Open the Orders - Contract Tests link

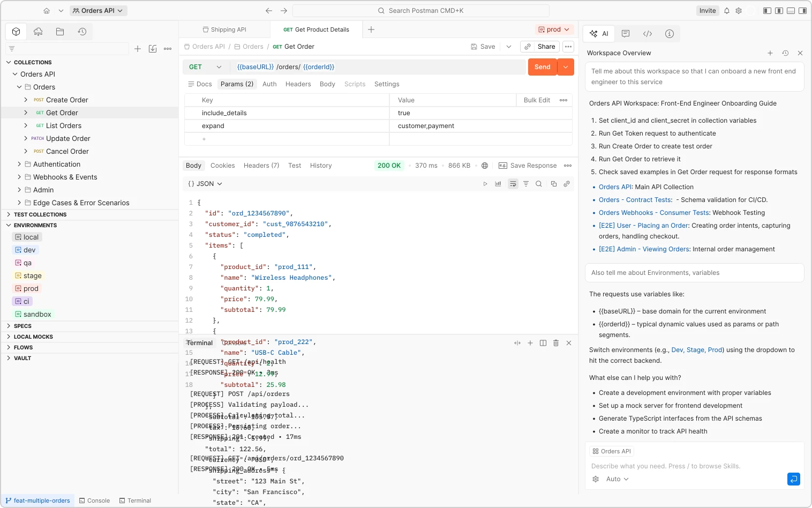pos(635,200)
